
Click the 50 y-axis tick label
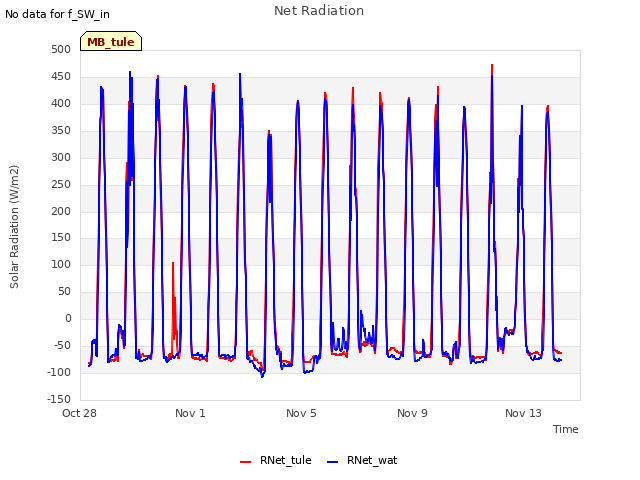pos(64,291)
